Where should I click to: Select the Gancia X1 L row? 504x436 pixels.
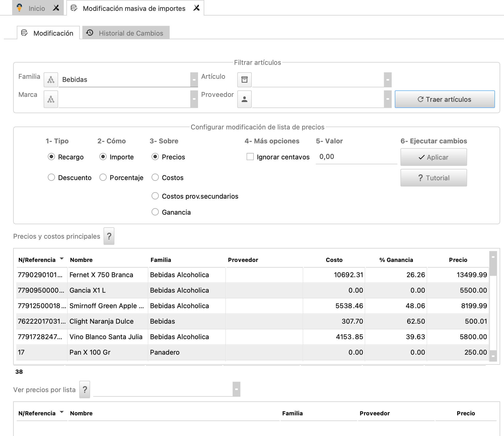click(253, 290)
